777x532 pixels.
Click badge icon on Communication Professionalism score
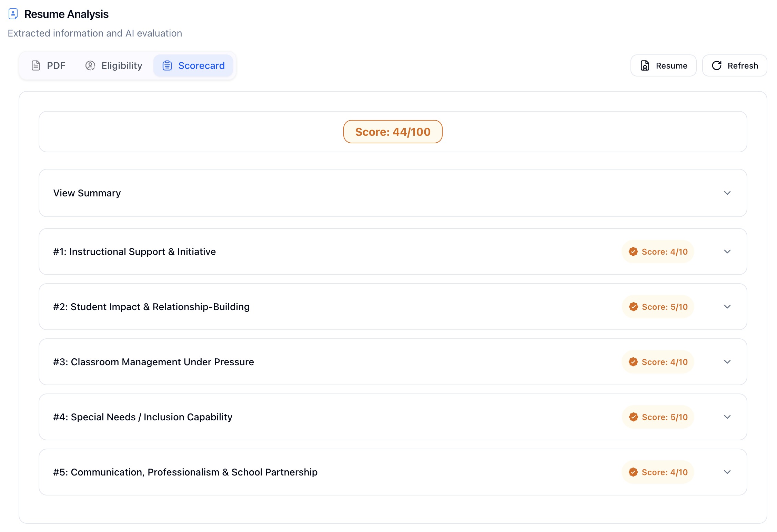click(x=633, y=472)
